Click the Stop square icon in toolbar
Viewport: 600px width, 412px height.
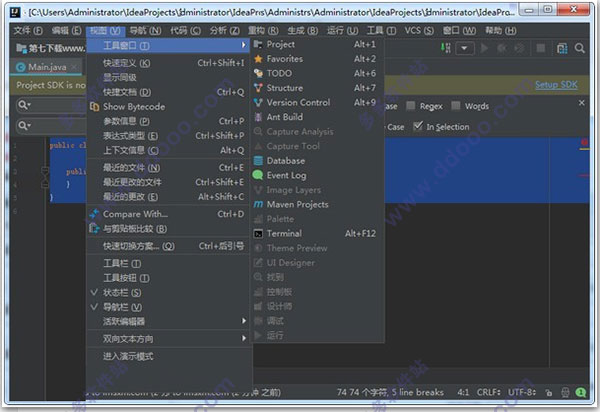[540, 48]
